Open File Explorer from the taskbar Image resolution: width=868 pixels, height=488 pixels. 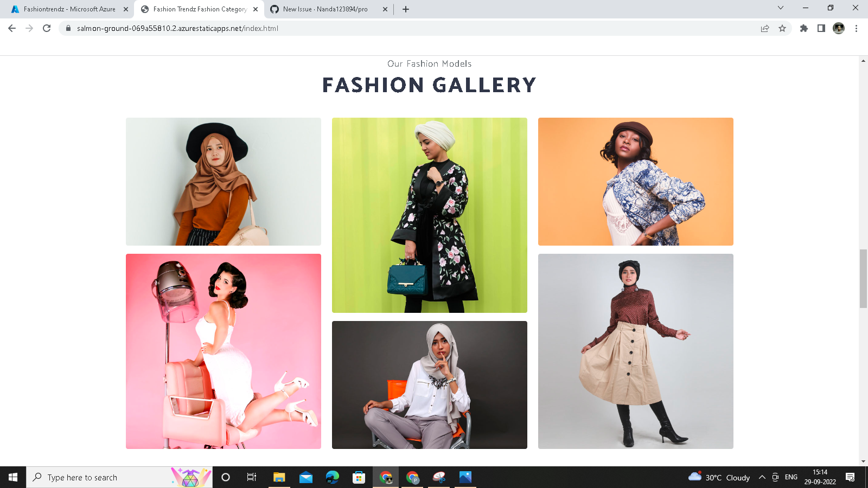pyautogui.click(x=279, y=477)
